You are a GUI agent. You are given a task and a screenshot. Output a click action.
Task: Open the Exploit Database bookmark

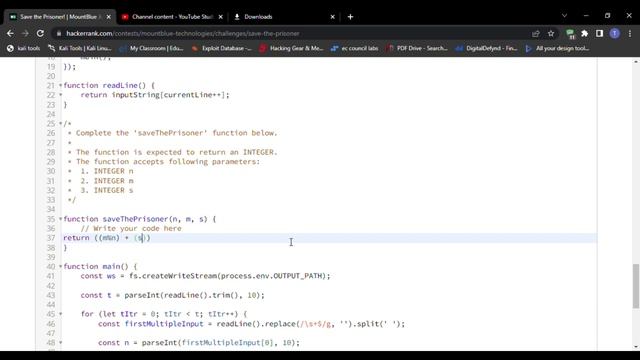[222, 48]
